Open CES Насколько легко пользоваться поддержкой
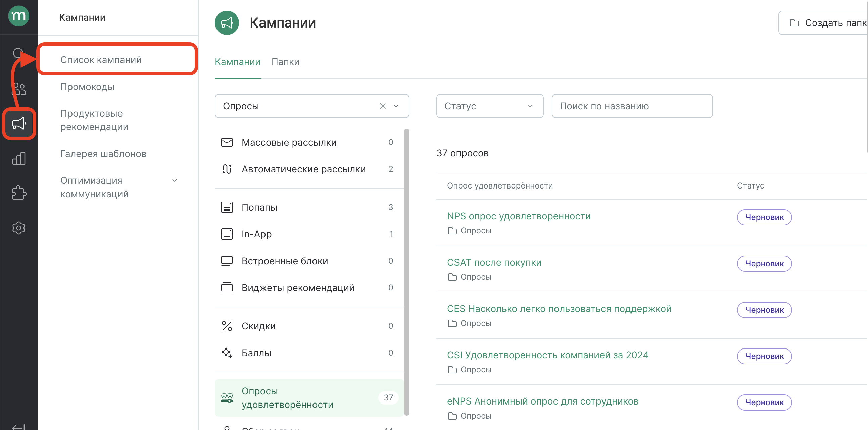This screenshot has height=430, width=868. tap(559, 309)
